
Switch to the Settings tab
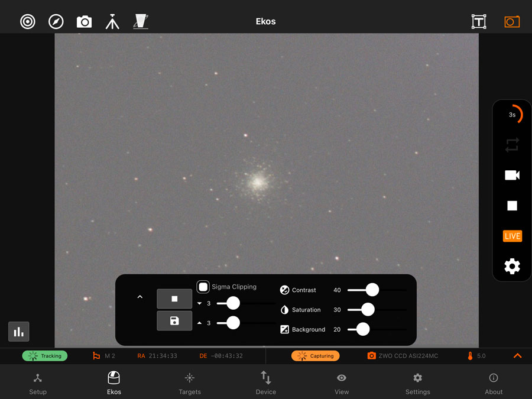[418, 384]
